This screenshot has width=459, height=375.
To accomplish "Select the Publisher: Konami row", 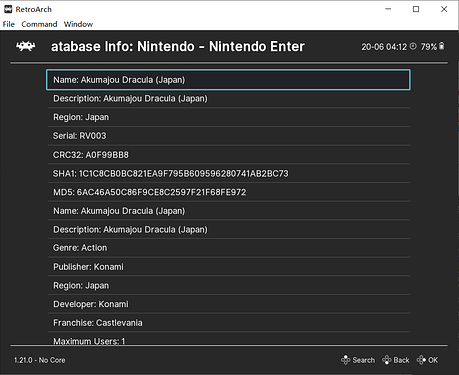I will (x=228, y=267).
